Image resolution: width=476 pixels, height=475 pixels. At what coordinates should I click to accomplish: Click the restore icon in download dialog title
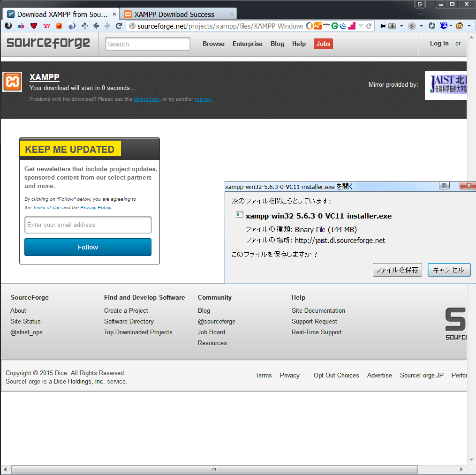[x=444, y=186]
